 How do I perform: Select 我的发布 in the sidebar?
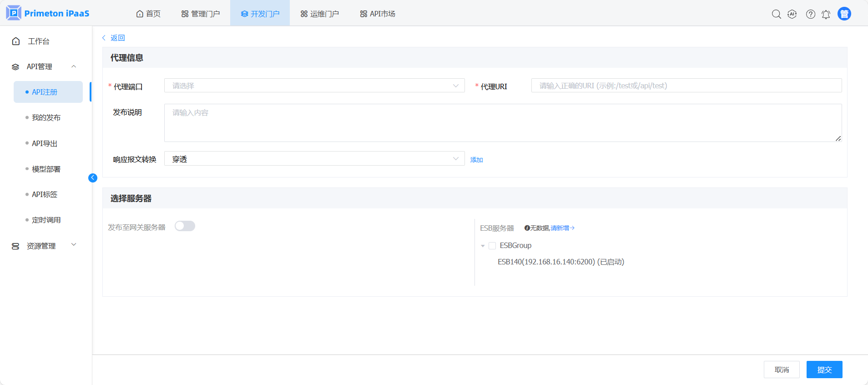coord(46,117)
